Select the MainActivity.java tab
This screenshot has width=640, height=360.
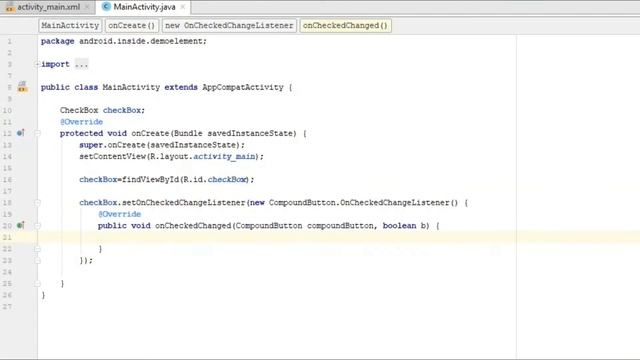144,7
